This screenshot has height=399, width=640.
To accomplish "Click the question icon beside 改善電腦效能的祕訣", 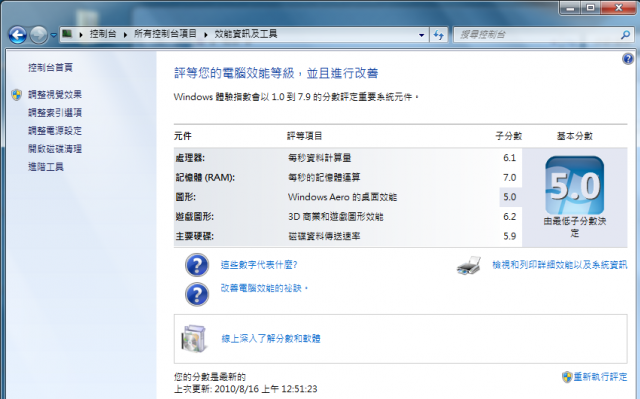I will click(x=197, y=294).
